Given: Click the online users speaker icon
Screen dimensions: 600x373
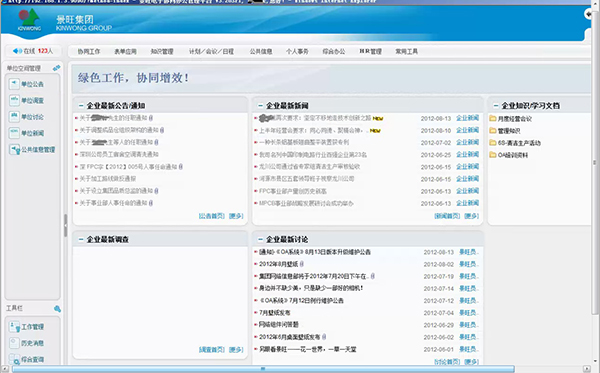Looking at the screenshot, I should pos(17,51).
